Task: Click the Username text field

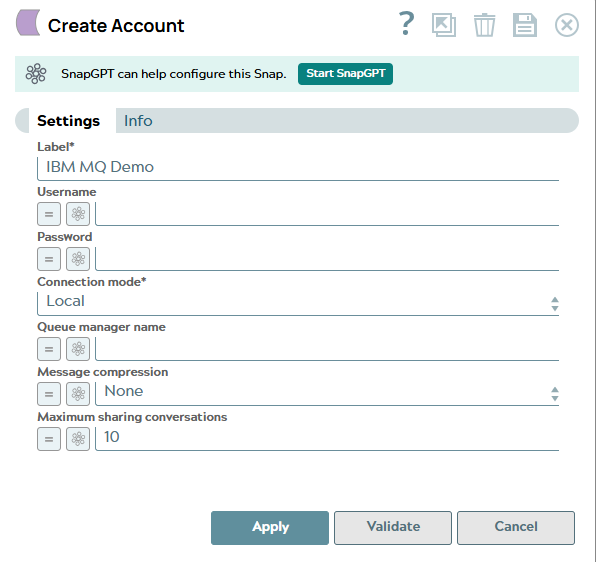Action: pos(327,214)
